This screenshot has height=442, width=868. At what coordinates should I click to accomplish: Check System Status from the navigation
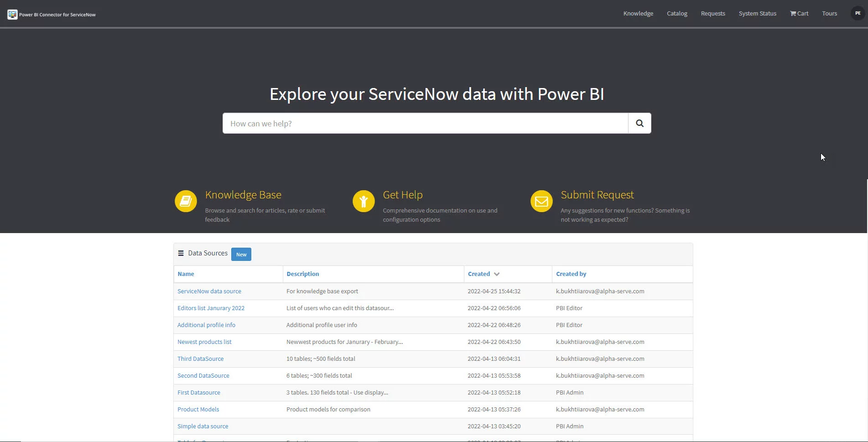(757, 13)
